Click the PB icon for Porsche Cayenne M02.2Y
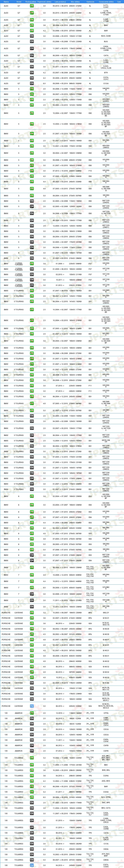 point(32,613)
